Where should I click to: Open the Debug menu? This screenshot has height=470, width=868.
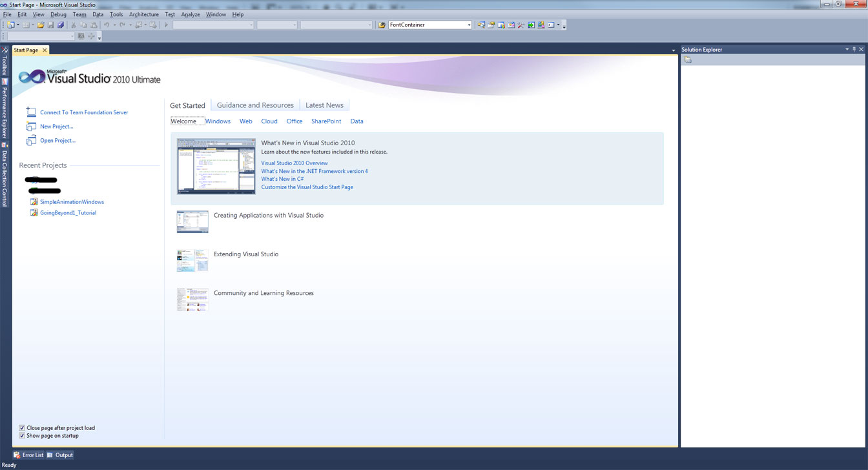coord(58,14)
